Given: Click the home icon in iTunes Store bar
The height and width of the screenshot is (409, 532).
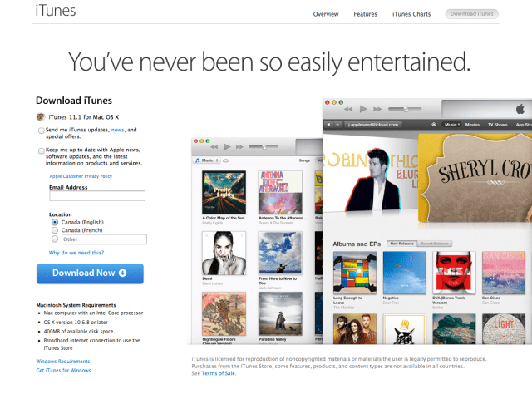Looking at the screenshot, I should [x=434, y=125].
